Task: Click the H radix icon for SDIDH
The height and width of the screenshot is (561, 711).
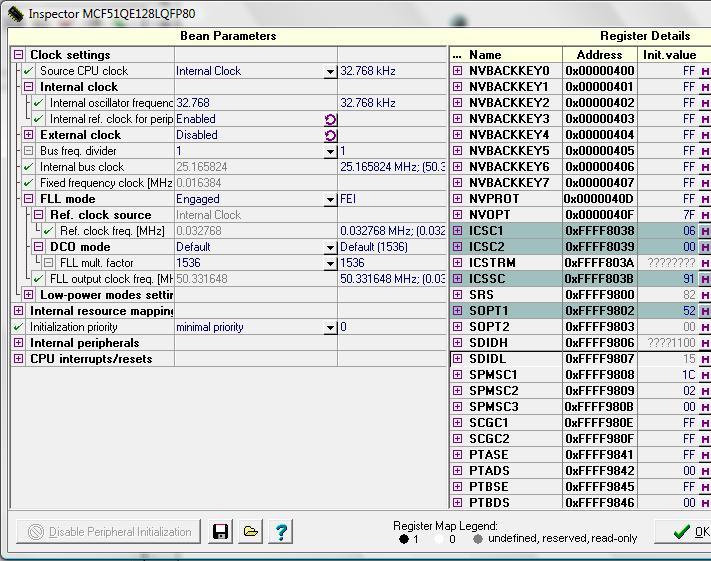Action: click(x=705, y=343)
